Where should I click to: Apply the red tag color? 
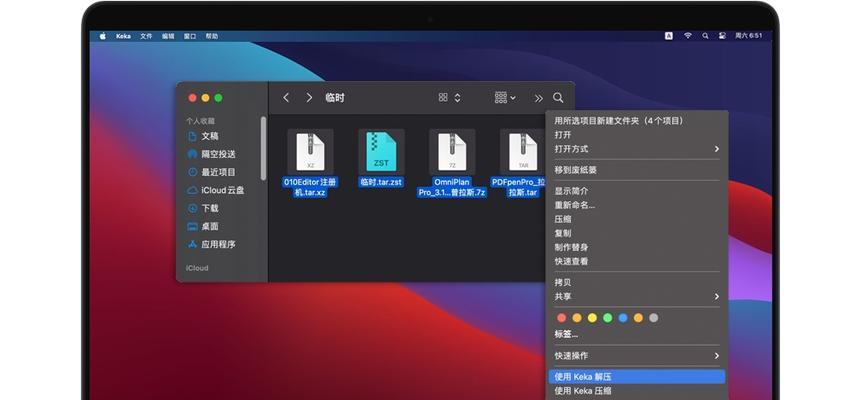coord(561,318)
